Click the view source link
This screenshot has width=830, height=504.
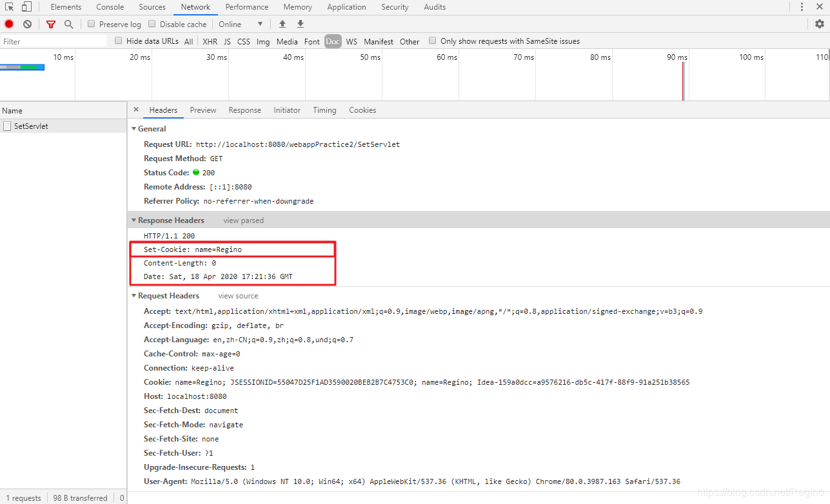(238, 296)
